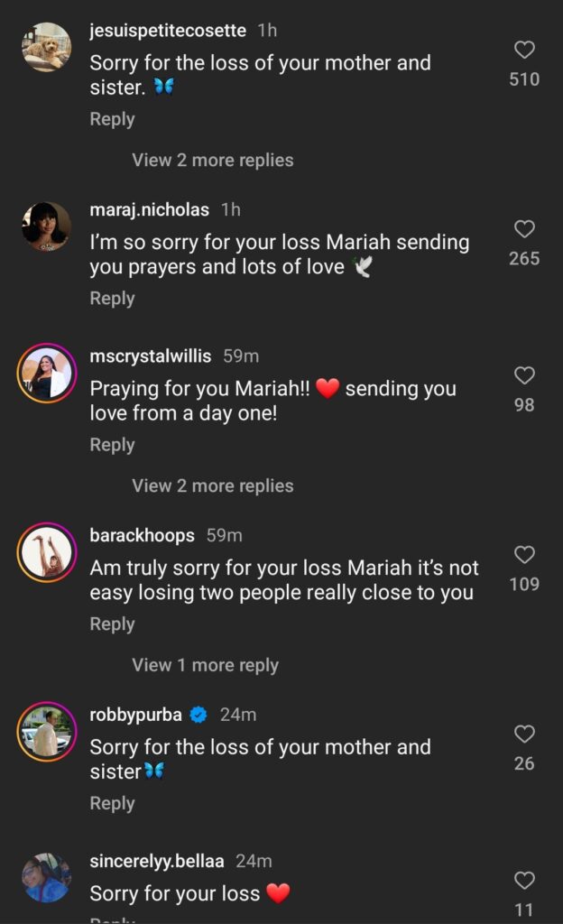Show 2 more replies under mscrystalwillis
Viewport: 563px width, 924px height.
click(x=212, y=485)
